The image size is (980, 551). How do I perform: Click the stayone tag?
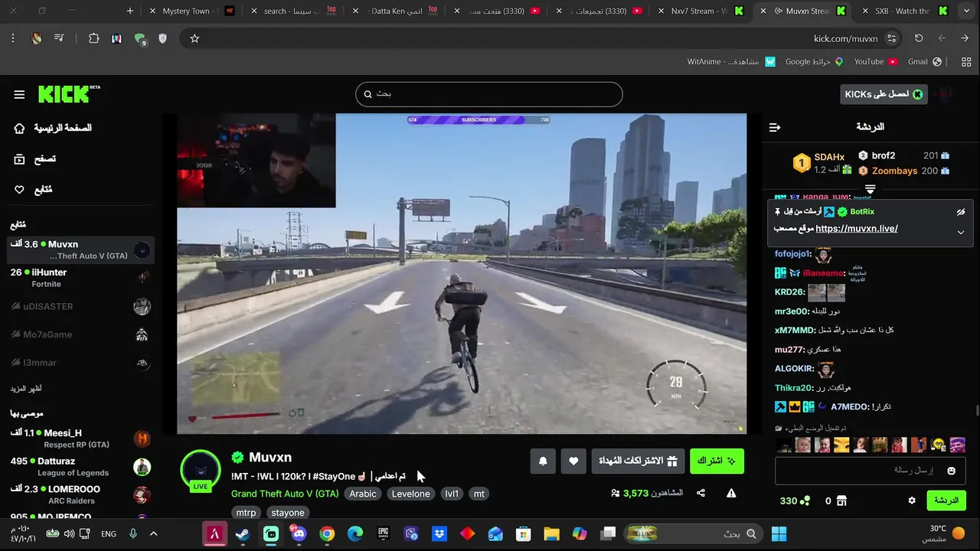coord(288,513)
